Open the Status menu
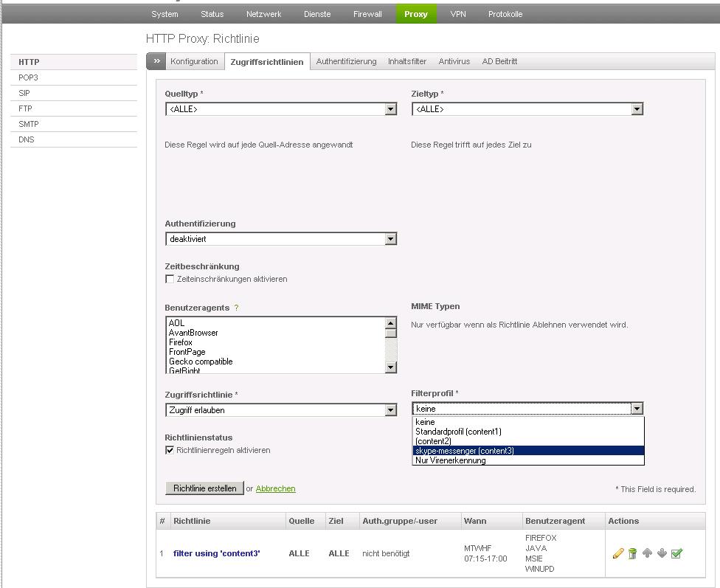Screen dimensions: 720x588 212,14
